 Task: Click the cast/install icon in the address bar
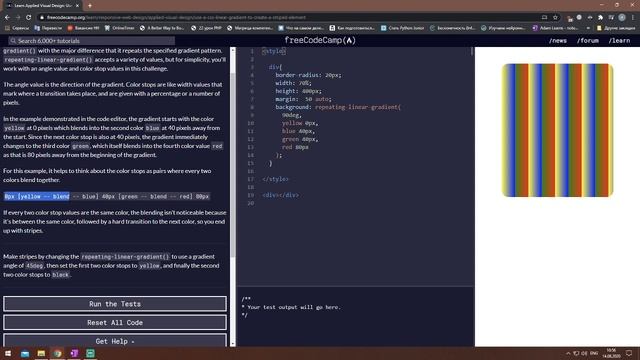544,18
